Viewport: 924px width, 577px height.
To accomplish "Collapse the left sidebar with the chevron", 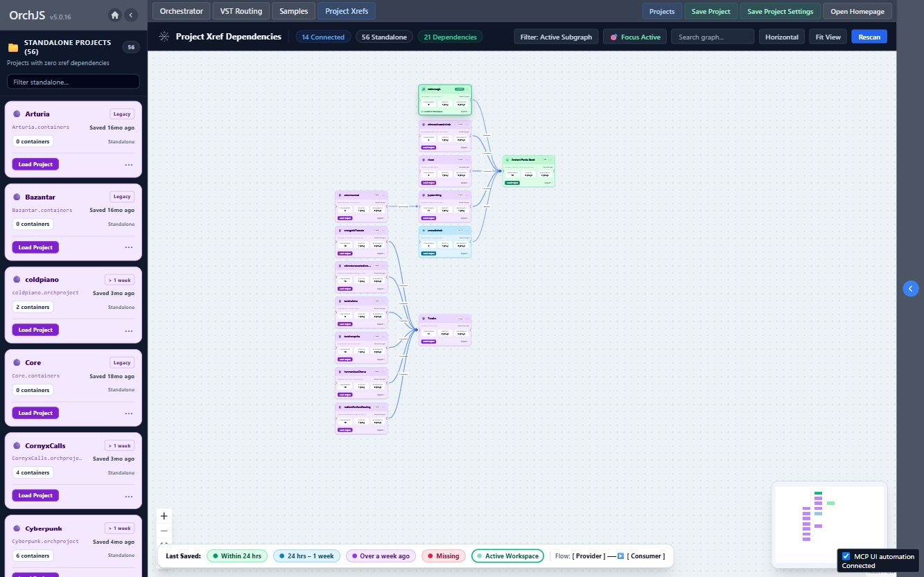I will (131, 15).
